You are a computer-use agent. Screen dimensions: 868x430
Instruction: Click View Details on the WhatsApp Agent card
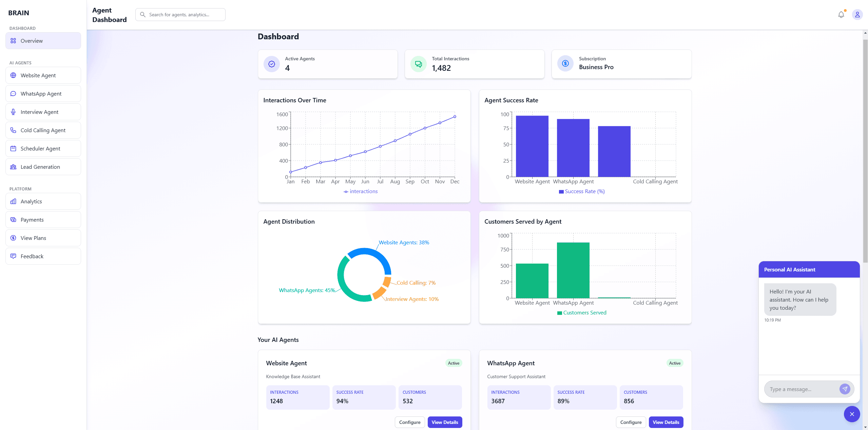coord(666,422)
